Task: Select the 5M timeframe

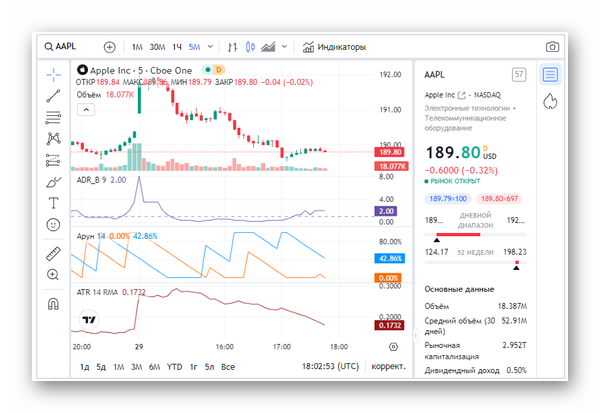Action: point(194,47)
